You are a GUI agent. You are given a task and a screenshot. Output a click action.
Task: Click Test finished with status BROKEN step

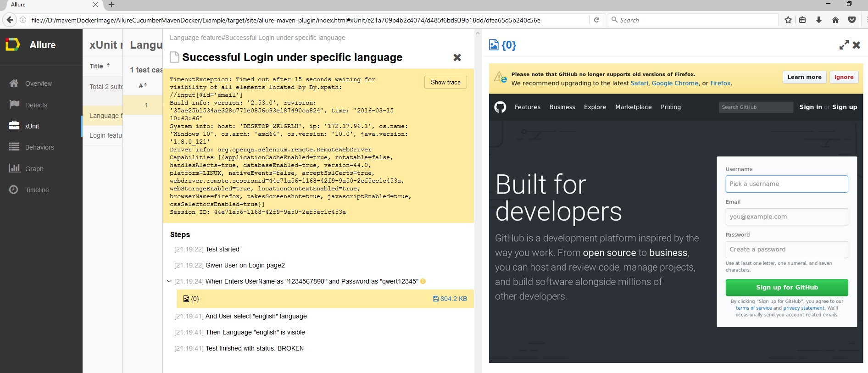tap(254, 348)
